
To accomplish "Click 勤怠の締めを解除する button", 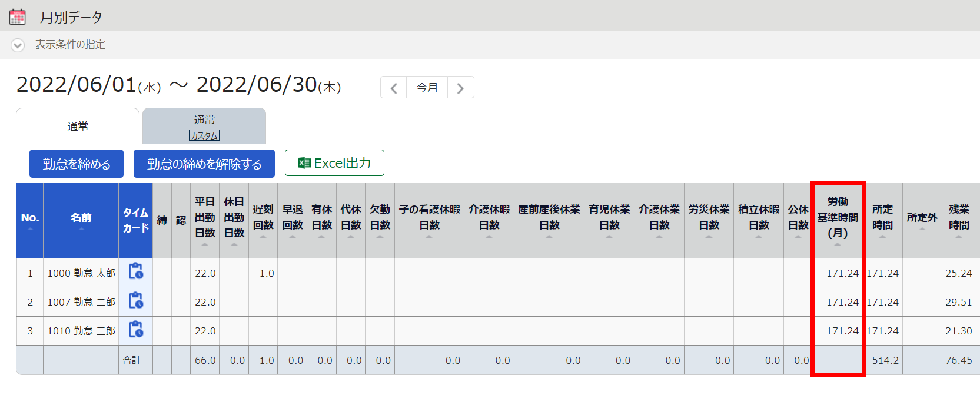I will click(x=204, y=164).
